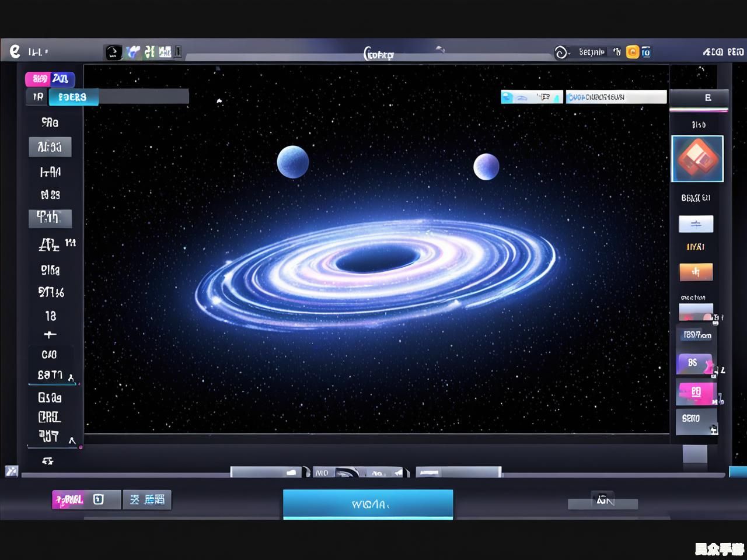Open the light-blue dropdown bar above the canvas
The height and width of the screenshot is (560, 747).
(x=531, y=97)
